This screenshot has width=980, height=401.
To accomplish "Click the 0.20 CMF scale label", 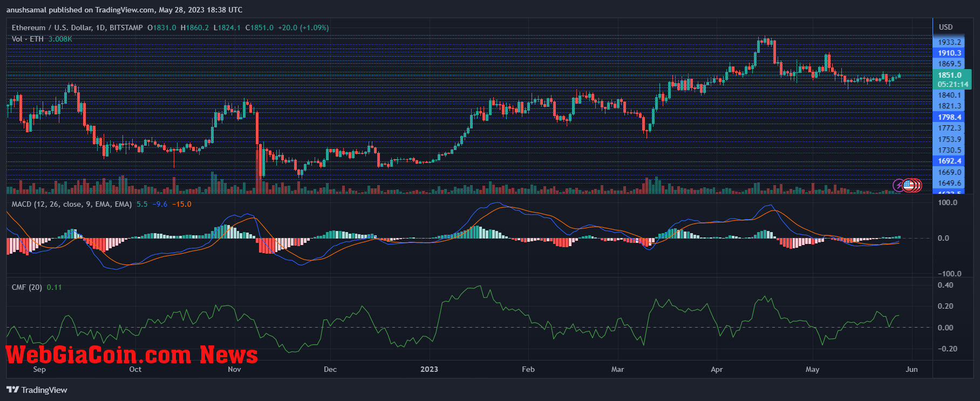I will pos(945,306).
